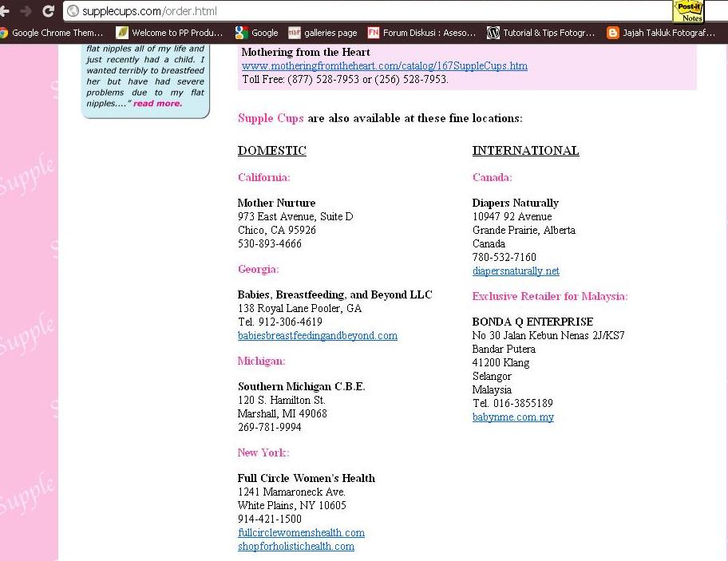Visit babiesbreastfeedingandbeyond.com link
Screen dimensions: 728x561
[317, 336]
